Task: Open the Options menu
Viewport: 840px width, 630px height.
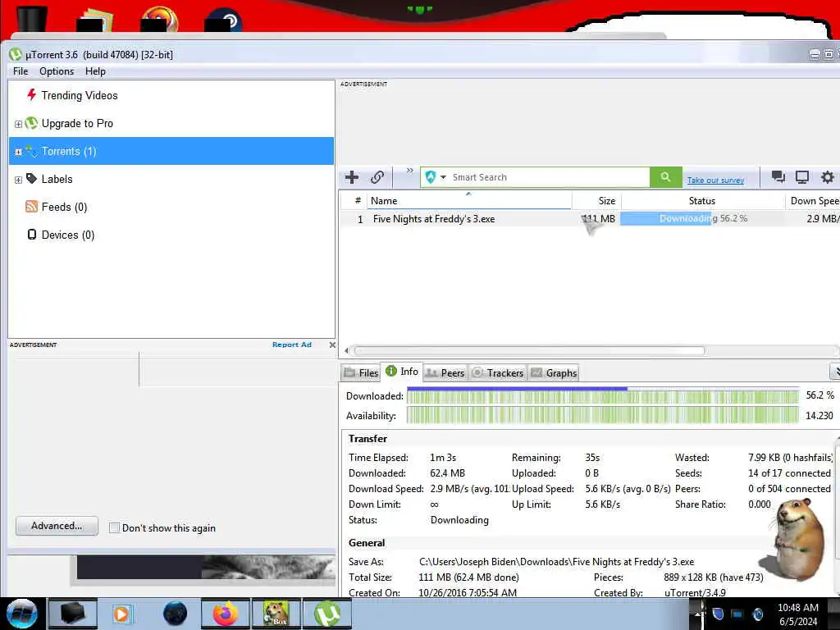Action: point(57,71)
